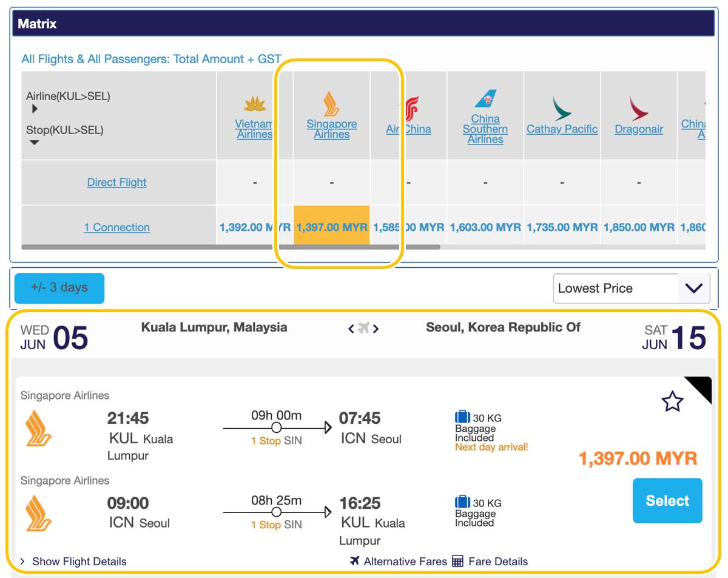Click the Cathay Pacific logo icon
Image resolution: width=728 pixels, height=578 pixels.
(x=562, y=108)
